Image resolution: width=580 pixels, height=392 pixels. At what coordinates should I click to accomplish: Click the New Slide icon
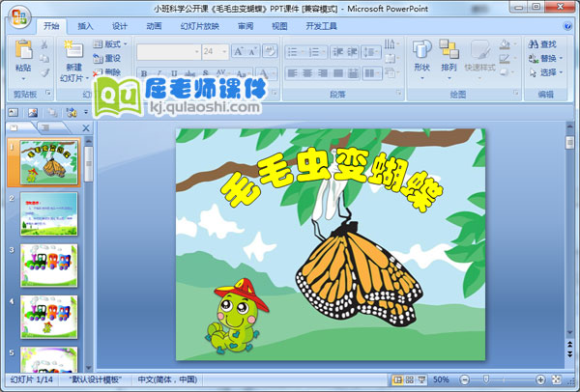click(73, 50)
